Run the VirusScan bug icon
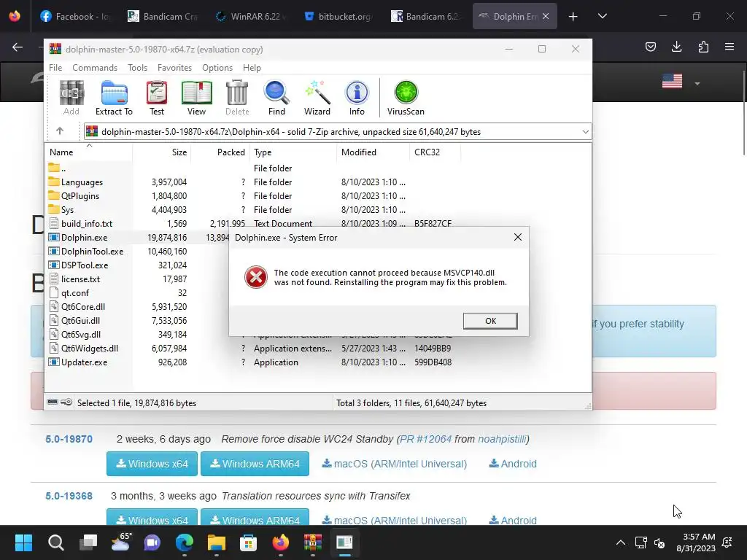747x560 pixels. pyautogui.click(x=406, y=98)
